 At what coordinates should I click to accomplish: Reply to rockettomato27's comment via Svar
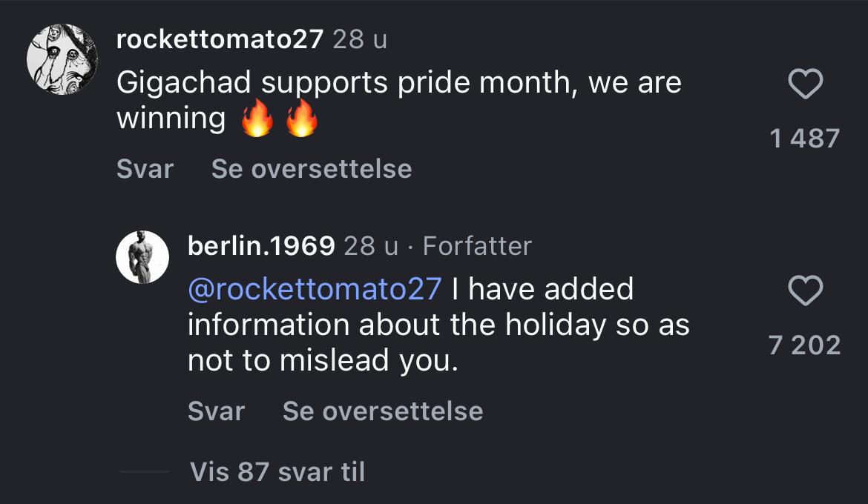point(145,169)
